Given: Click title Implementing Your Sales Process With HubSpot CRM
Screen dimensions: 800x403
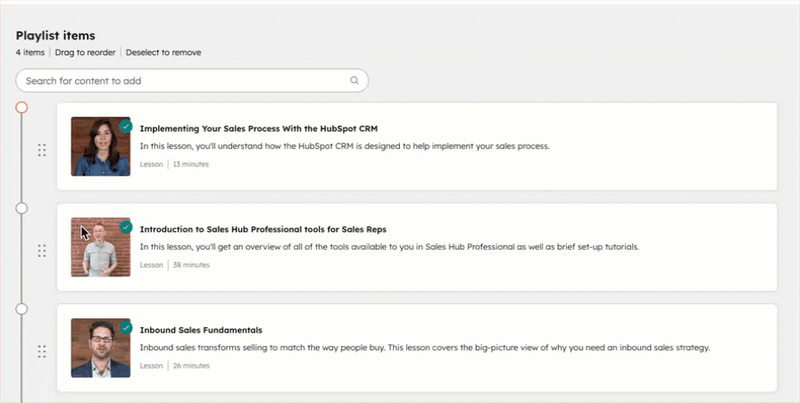Looking at the screenshot, I should (x=258, y=128).
